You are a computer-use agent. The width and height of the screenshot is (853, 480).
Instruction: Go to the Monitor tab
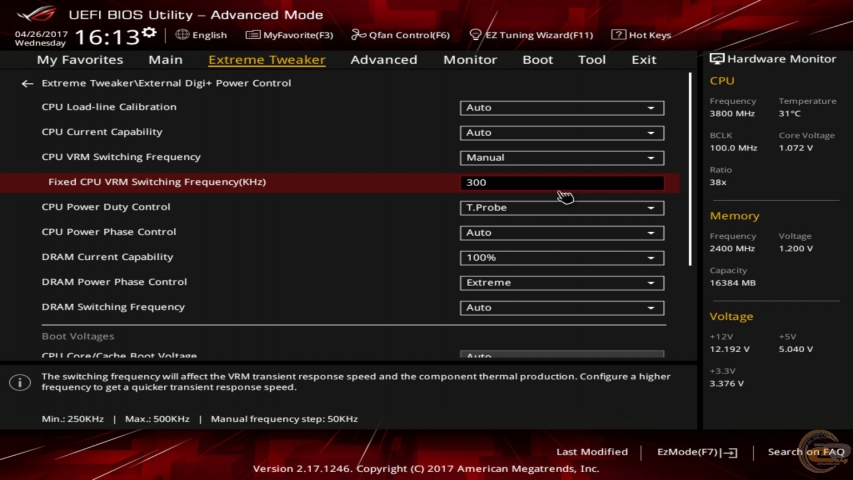(x=470, y=59)
